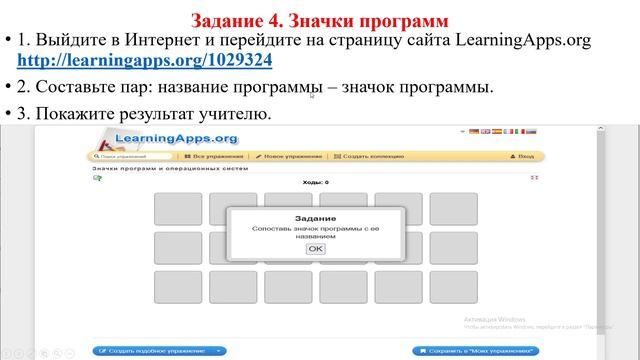
Task: Open the learningapps.org/1029324 hyperlink
Action: pos(144,60)
